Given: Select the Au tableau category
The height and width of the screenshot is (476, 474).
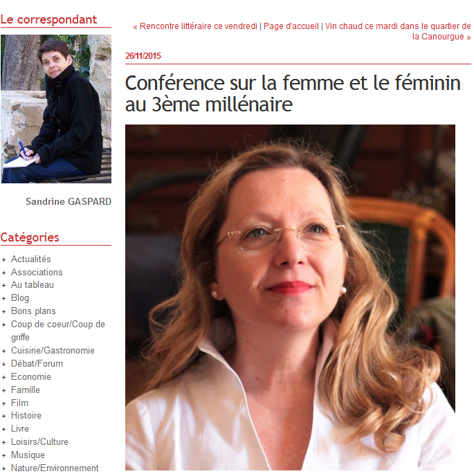Looking at the screenshot, I should pyautogui.click(x=33, y=285).
